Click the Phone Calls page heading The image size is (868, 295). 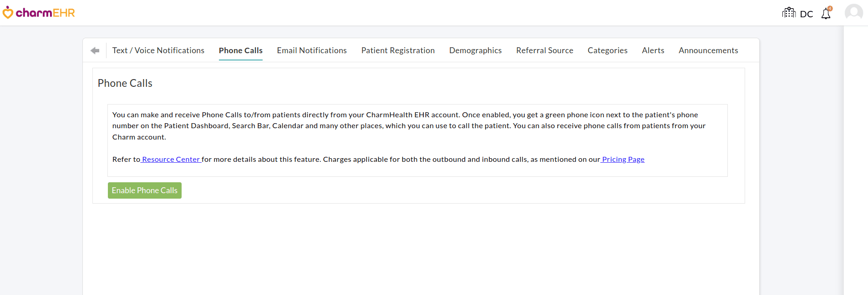(x=125, y=83)
